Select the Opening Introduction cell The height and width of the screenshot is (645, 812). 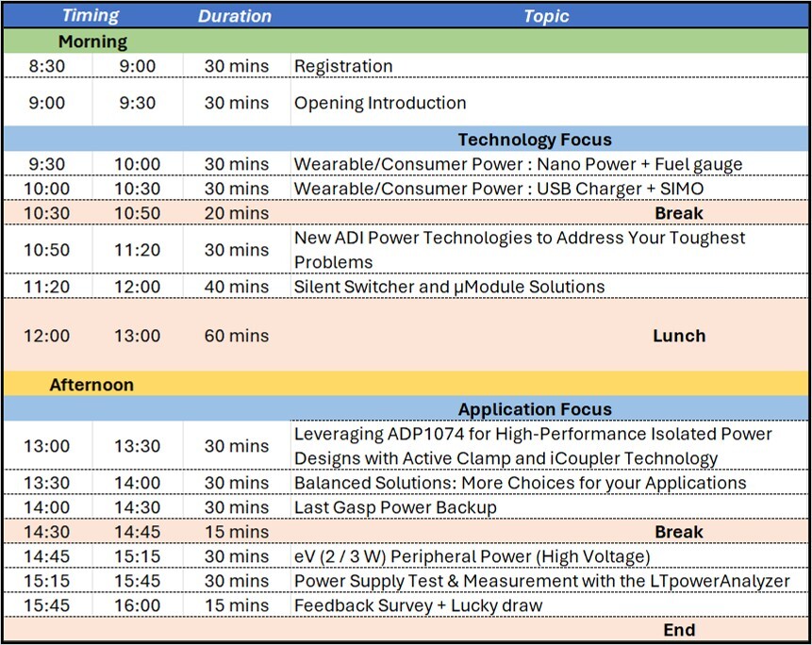tap(380, 103)
